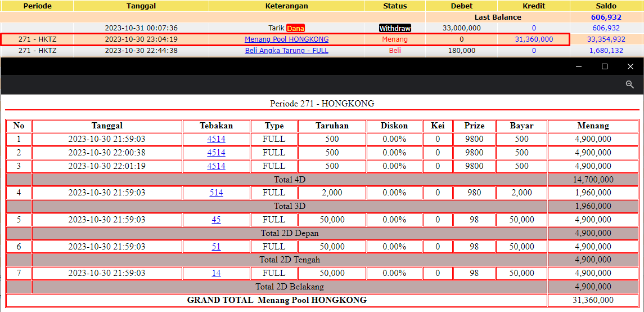Open tebakan 4514 at 21:59:03
Screen dimensions: 644x312
[217, 139]
